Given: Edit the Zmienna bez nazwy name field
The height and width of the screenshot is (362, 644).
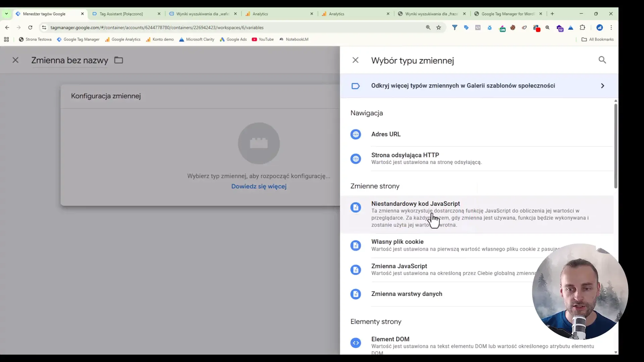Looking at the screenshot, I should 70,60.
